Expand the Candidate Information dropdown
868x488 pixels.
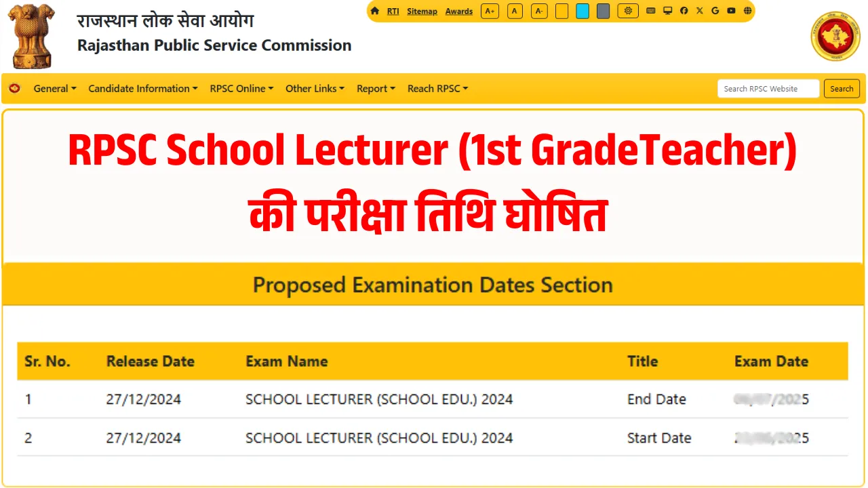(143, 88)
